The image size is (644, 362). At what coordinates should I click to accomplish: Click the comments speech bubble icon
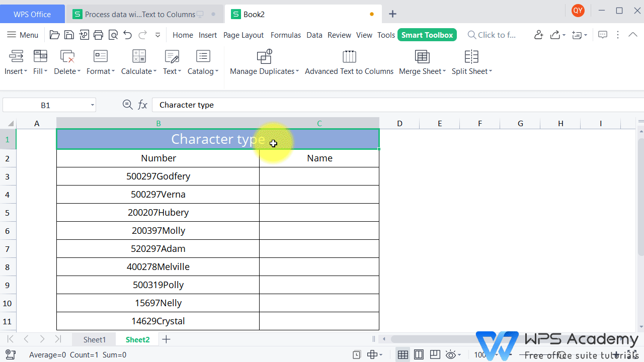pyautogui.click(x=602, y=35)
